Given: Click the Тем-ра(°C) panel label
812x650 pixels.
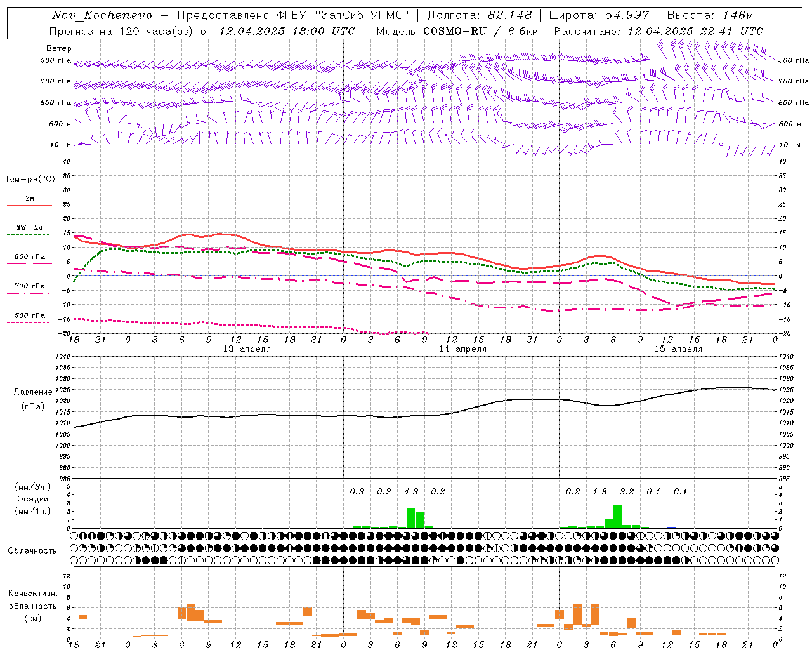Looking at the screenshot, I should (x=30, y=180).
